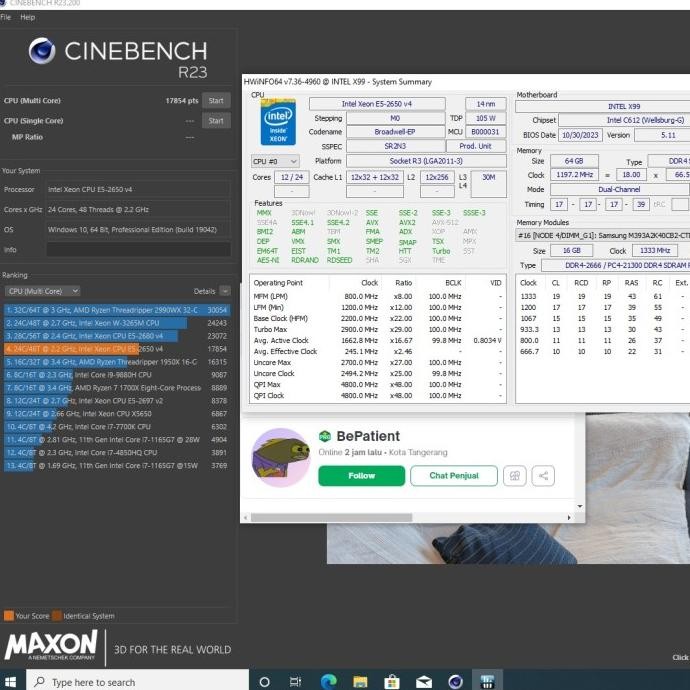Click the Socket R3 (LGA2011-3) platform field
This screenshot has width=690, height=690.
[426, 161]
